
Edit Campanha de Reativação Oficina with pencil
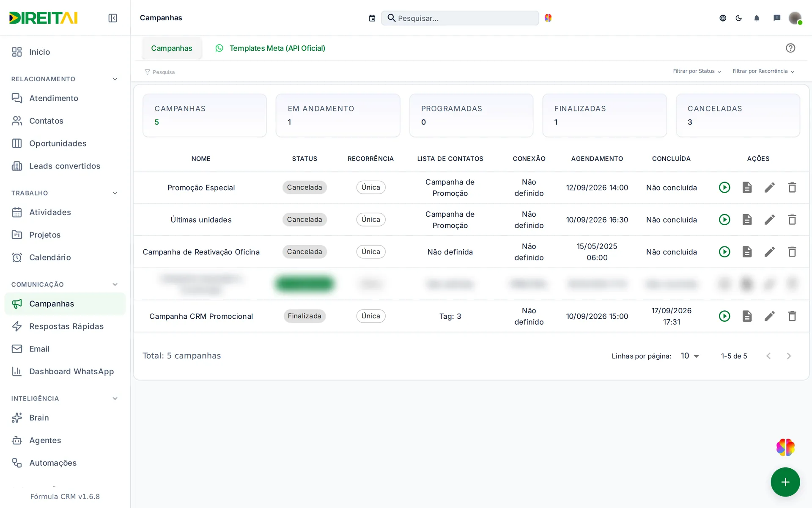(x=770, y=251)
